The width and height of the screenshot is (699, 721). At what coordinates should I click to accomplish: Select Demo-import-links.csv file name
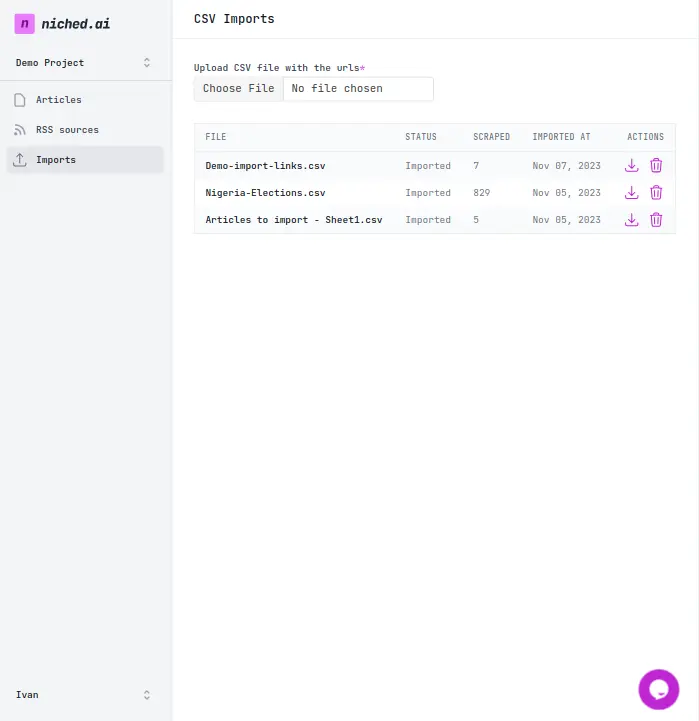[x=265, y=166]
